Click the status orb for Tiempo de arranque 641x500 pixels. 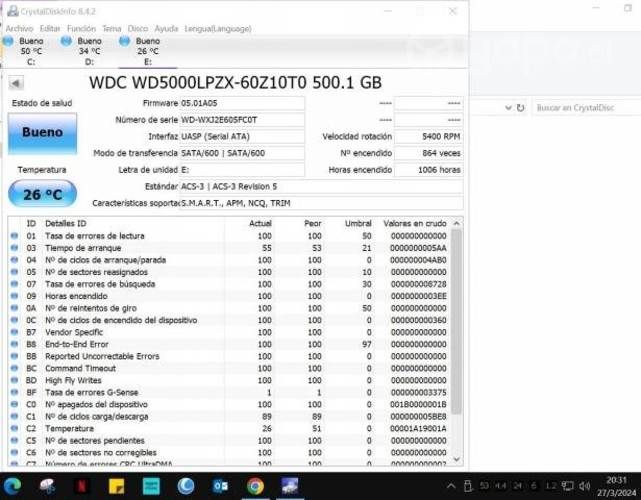click(x=14, y=248)
